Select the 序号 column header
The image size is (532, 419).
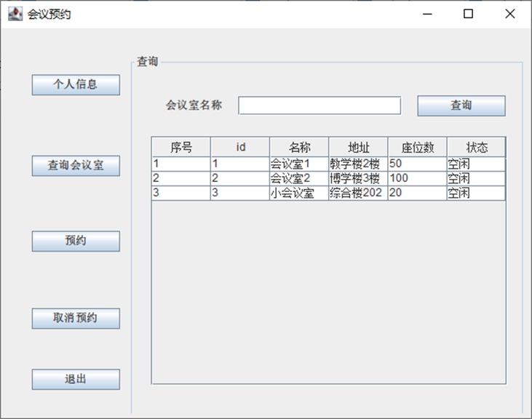(181, 147)
